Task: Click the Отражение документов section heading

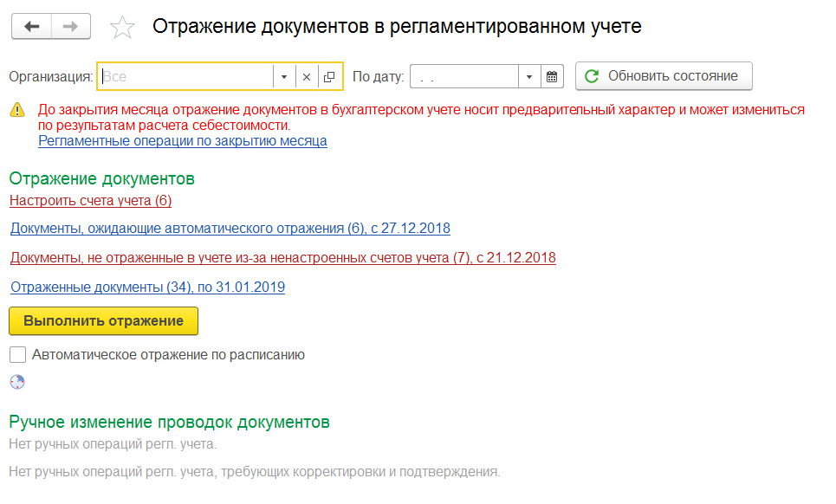Action: (x=102, y=178)
